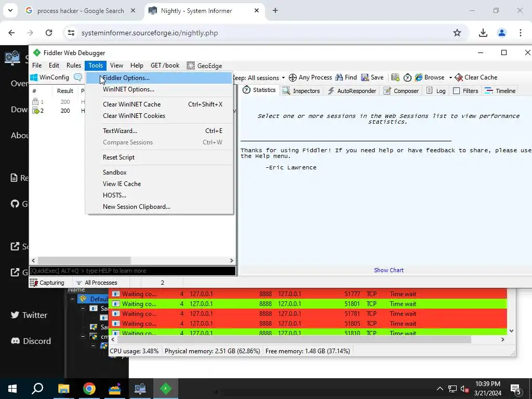Switch to the Log tab
The width and height of the screenshot is (532, 399).
click(x=436, y=90)
